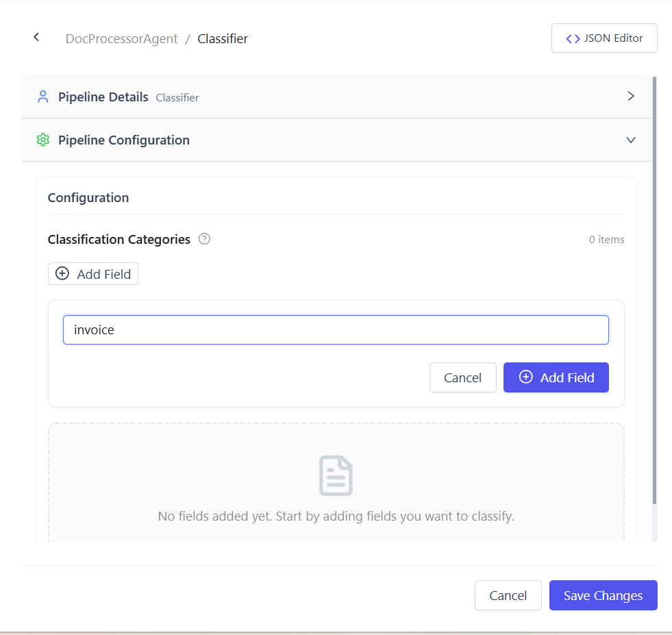This screenshot has width=672, height=635.
Task: Dismiss all edits with the bottom Cancel button
Action: point(508,595)
